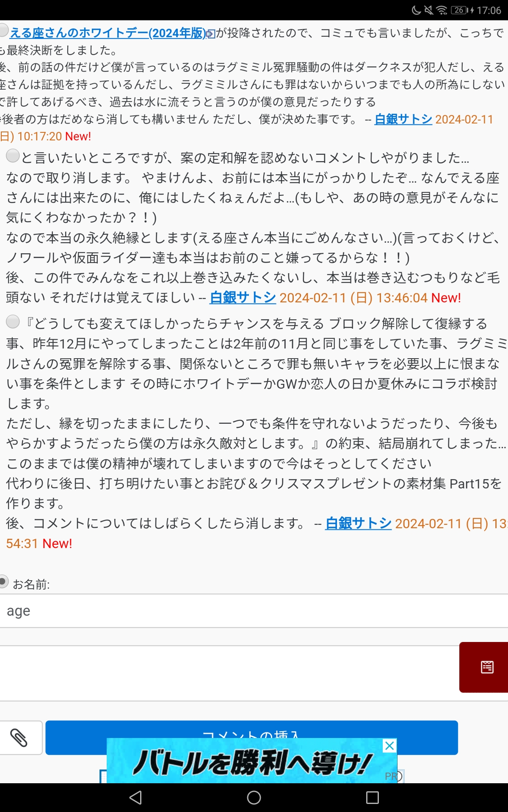Focus the name field containing age
This screenshot has height=812, width=508.
pyautogui.click(x=254, y=611)
